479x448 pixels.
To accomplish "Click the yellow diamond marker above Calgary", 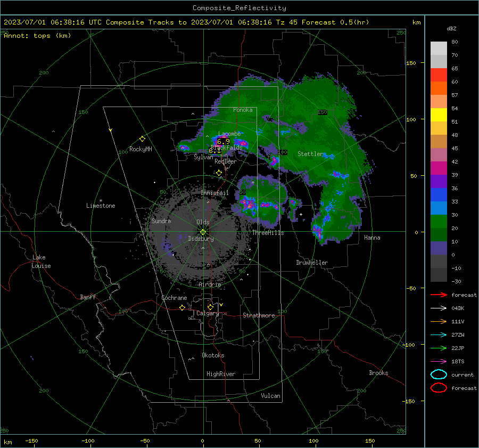I will [x=210, y=307].
